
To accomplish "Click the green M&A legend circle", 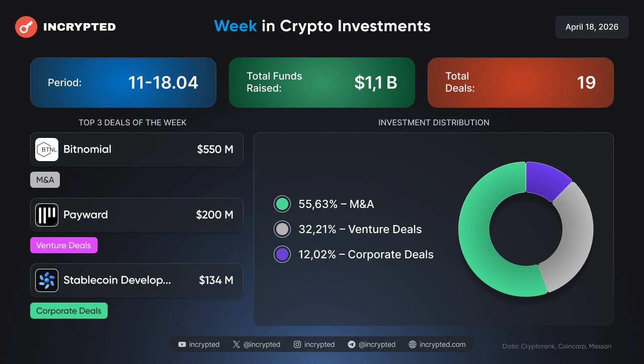I will (x=282, y=204).
